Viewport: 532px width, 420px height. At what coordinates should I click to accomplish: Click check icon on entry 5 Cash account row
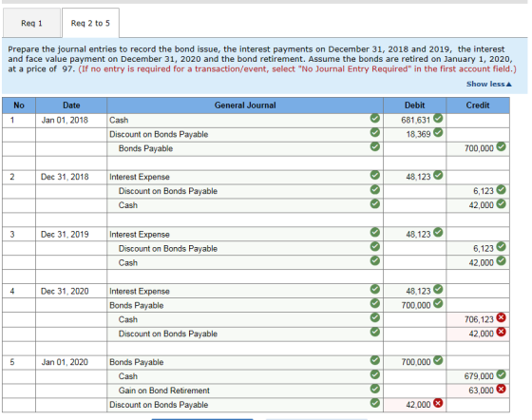tap(375, 374)
